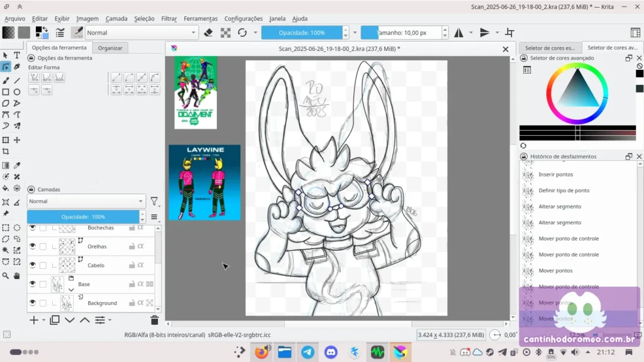Screen dimensions: 644x362
Task: Check the Cabelo layer selection checkbox
Action: (x=43, y=265)
